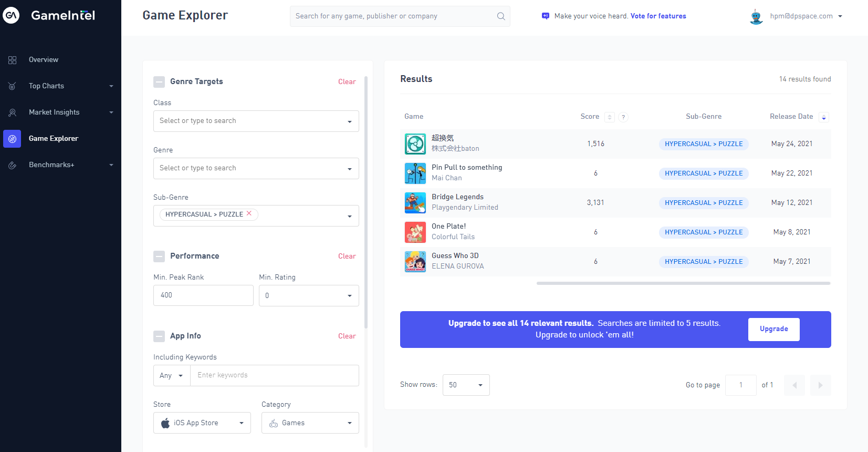Open the Pin Pull to something game icon
The image size is (868, 452).
[x=415, y=173]
